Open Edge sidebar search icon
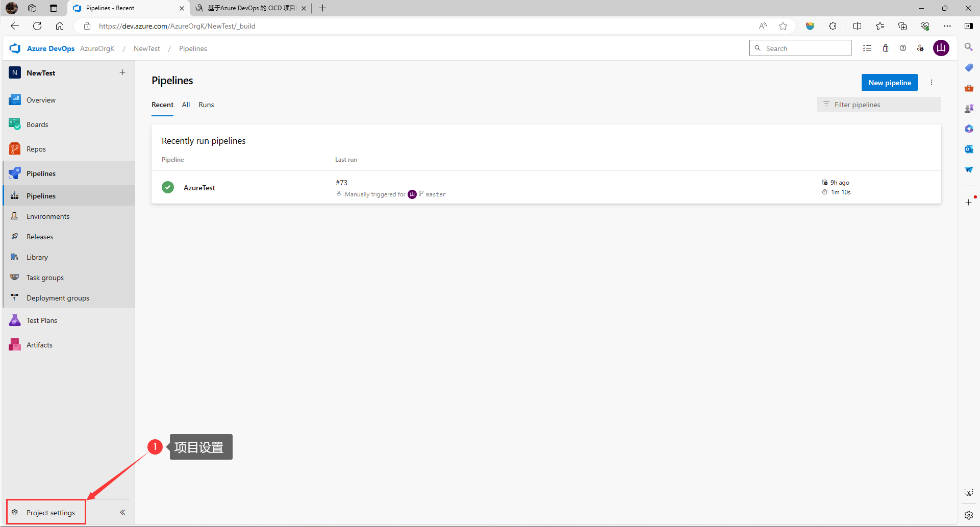The image size is (980, 527). [969, 47]
